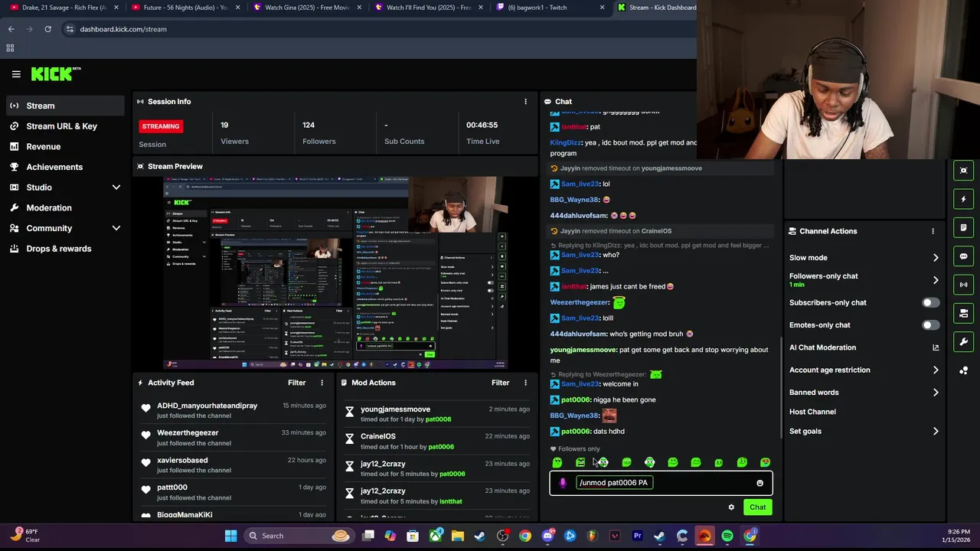Expand Slow mode settings

(936, 258)
